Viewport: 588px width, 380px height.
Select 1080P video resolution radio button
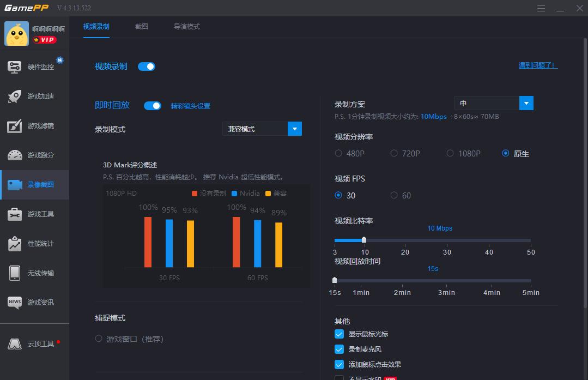click(450, 154)
